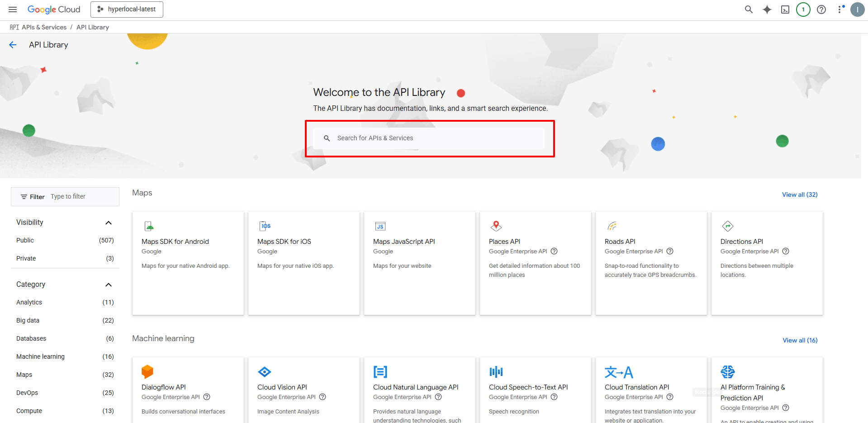Image resolution: width=868 pixels, height=423 pixels.
Task: Open the top bar search icon
Action: [x=749, y=10]
